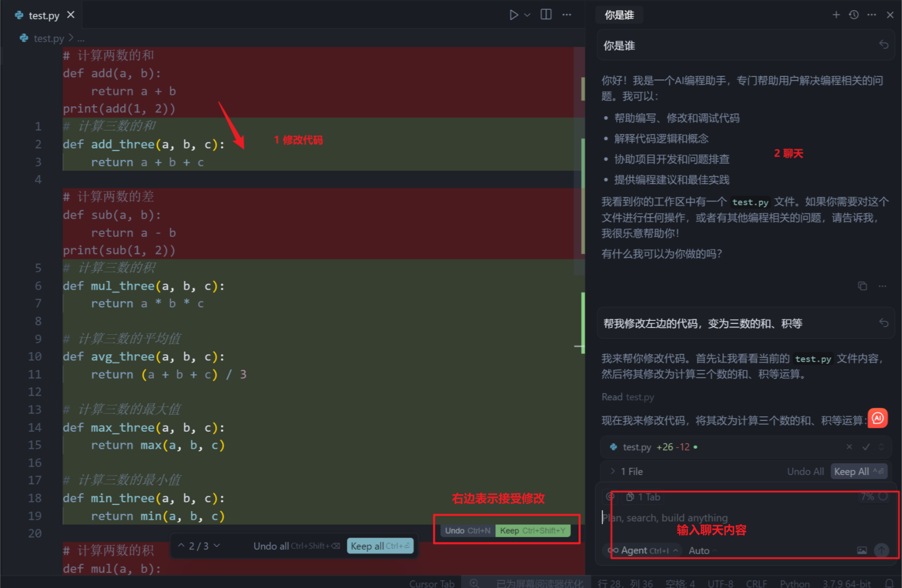Image resolution: width=902 pixels, height=588 pixels.
Task: Run the Python file with the play icon
Action: pyautogui.click(x=513, y=14)
